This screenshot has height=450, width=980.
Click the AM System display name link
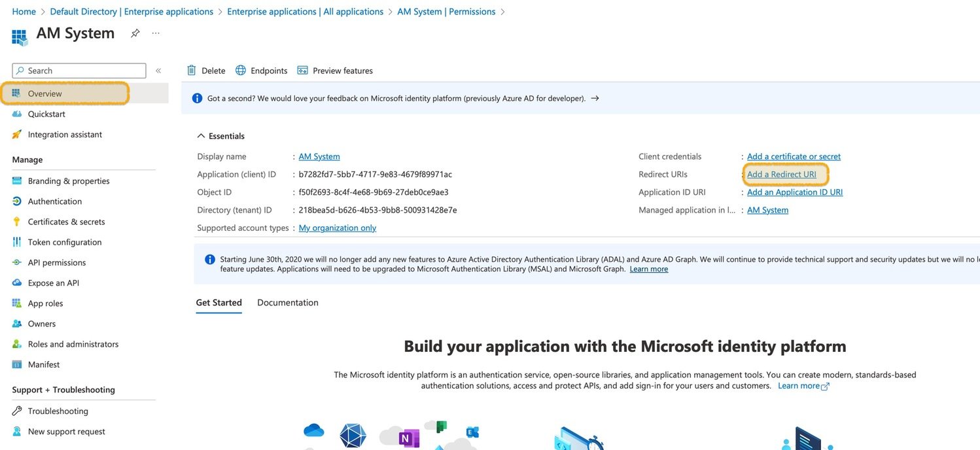319,156
